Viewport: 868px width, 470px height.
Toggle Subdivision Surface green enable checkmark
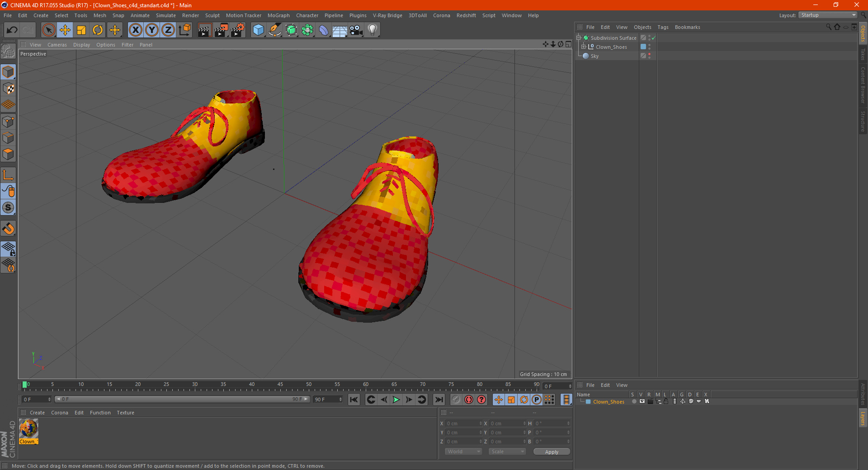click(x=654, y=38)
